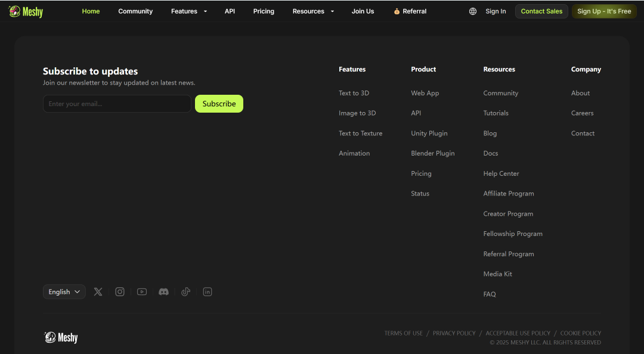
Task: Open Meshy's TikTok icon
Action: (x=185, y=292)
